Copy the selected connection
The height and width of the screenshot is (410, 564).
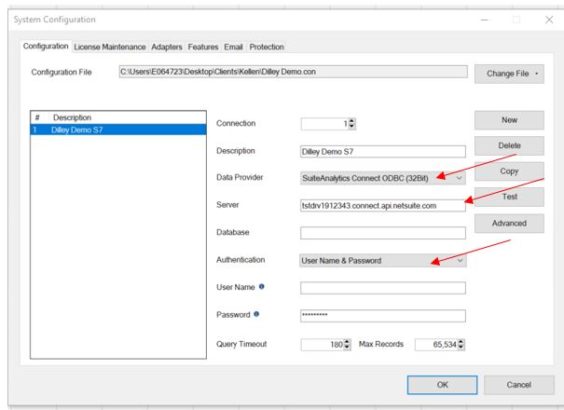[x=509, y=171]
